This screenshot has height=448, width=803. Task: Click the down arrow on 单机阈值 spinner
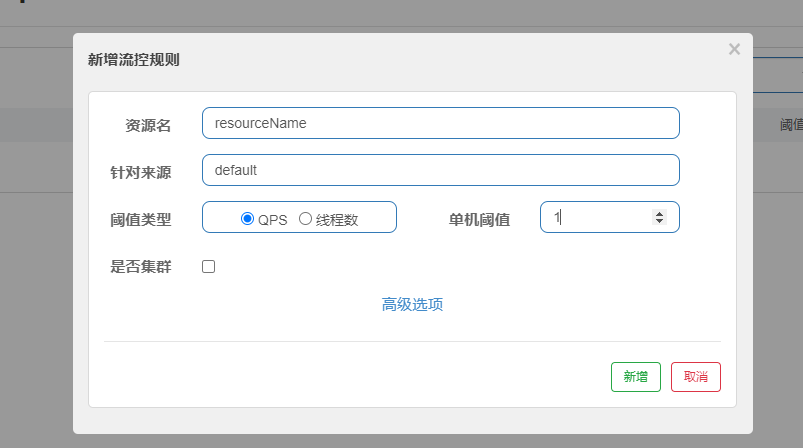[x=658, y=221]
